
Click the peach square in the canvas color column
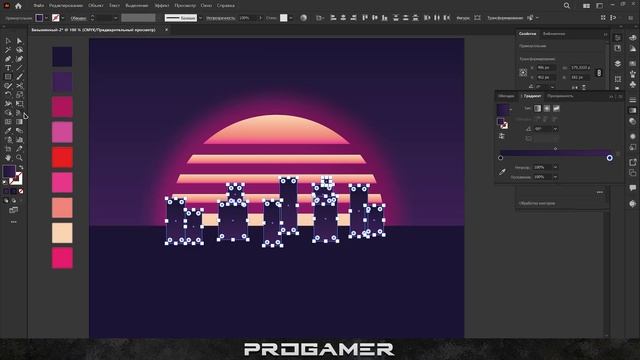[62, 233]
